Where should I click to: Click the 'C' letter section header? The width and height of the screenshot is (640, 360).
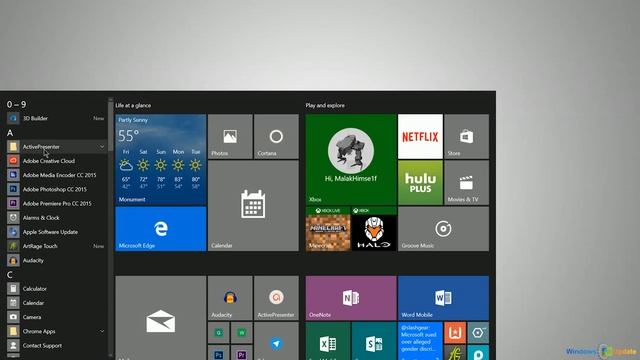tap(10, 275)
